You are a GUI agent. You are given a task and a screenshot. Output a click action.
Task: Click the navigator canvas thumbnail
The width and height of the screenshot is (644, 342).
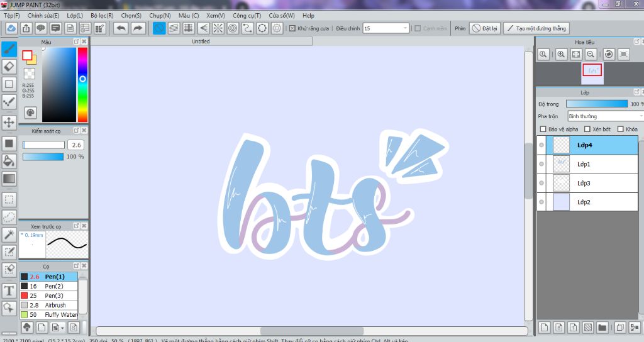coord(592,73)
